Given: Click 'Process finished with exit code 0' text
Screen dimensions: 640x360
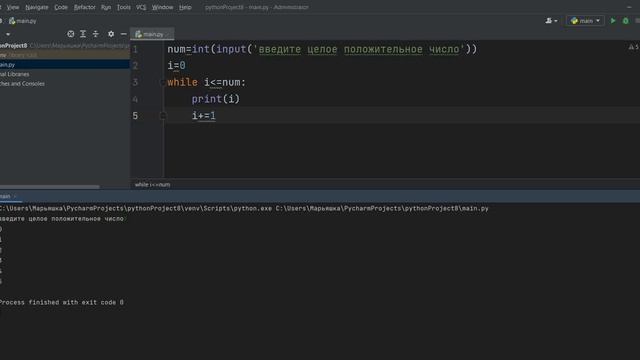Looking at the screenshot, I should [62, 302].
